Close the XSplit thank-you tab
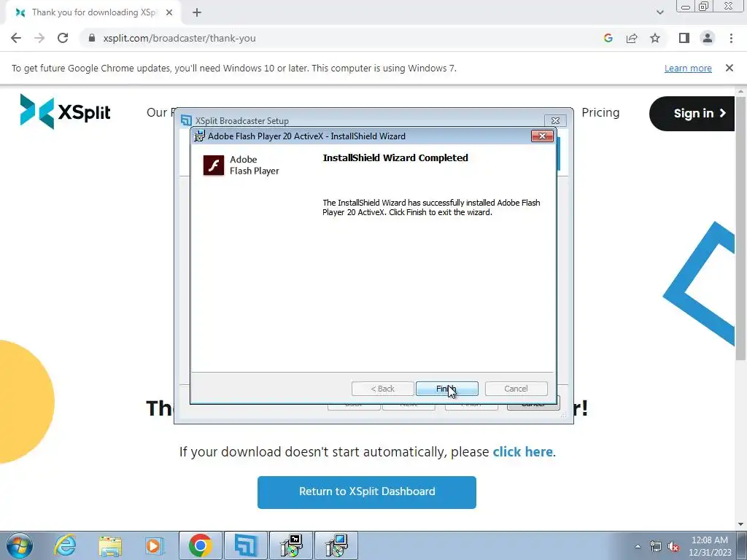This screenshot has height=560, width=747. point(169,12)
